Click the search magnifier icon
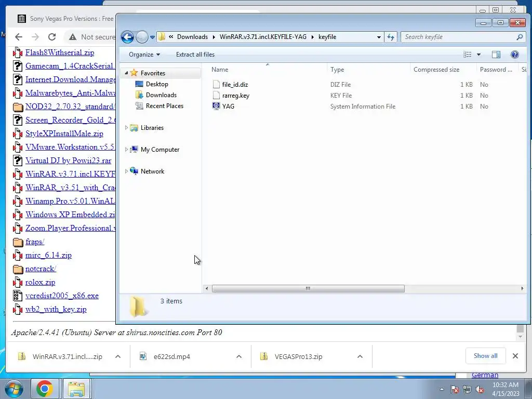The height and width of the screenshot is (399, 532). click(520, 37)
